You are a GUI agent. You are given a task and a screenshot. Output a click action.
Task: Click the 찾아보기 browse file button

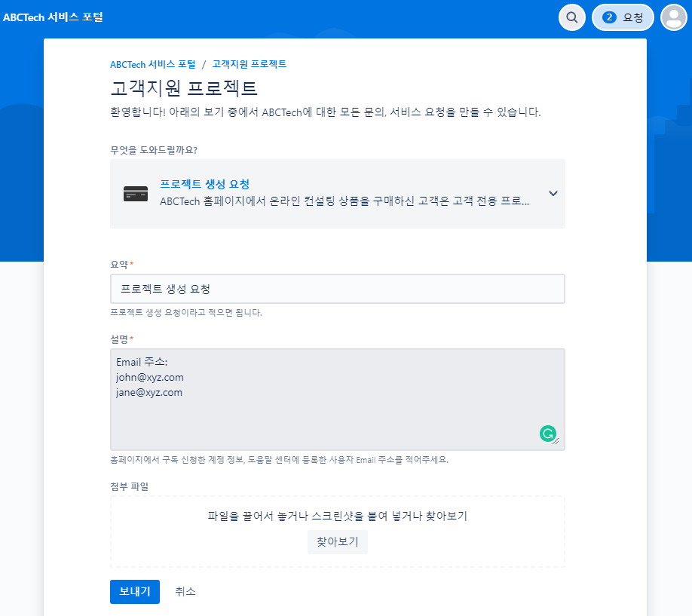[337, 542]
